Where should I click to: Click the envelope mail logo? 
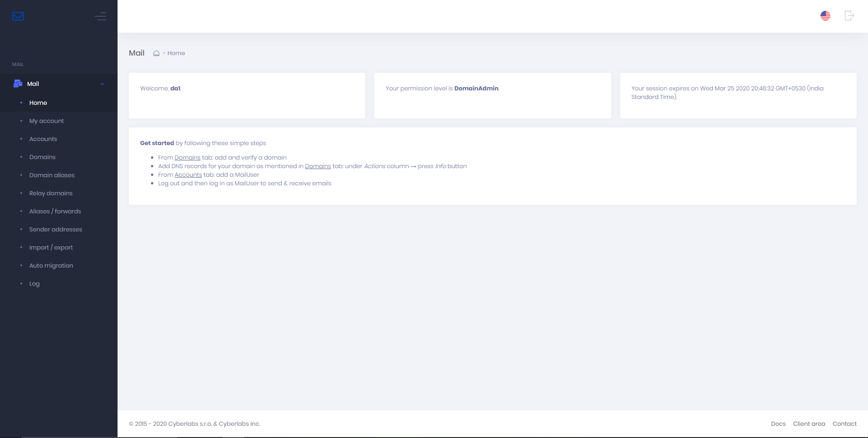click(x=18, y=16)
